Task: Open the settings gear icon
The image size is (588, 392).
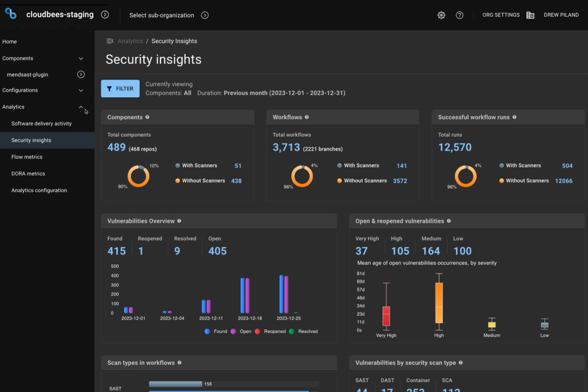Action: [441, 15]
